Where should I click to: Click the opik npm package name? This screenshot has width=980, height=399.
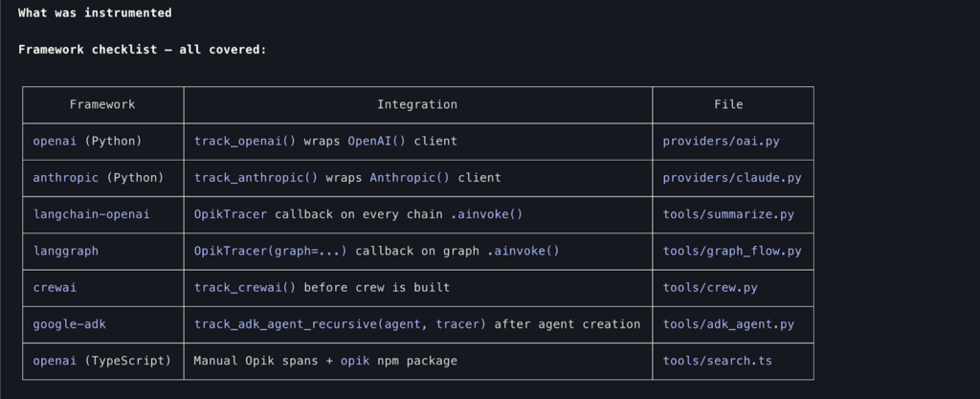point(355,361)
